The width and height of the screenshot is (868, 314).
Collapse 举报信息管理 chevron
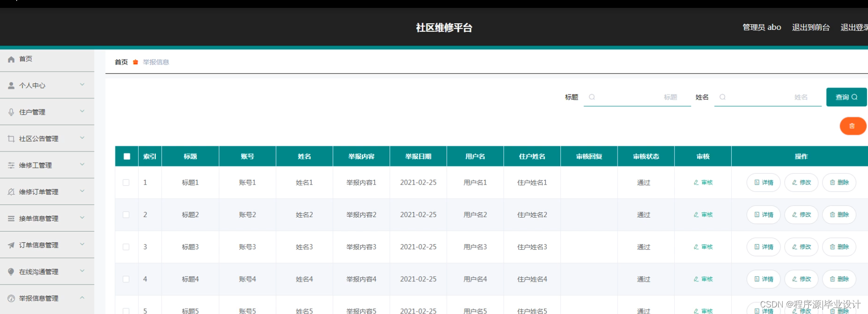pyautogui.click(x=82, y=297)
